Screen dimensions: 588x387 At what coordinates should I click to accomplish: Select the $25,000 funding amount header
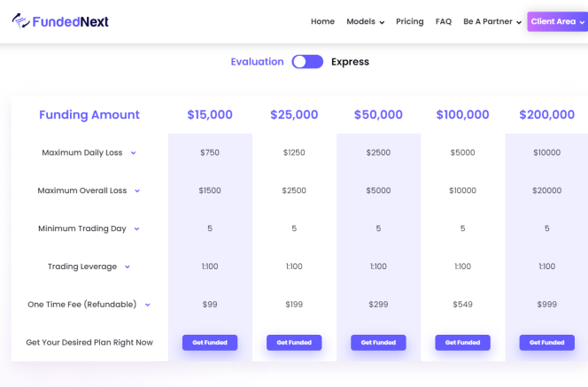pyautogui.click(x=294, y=114)
